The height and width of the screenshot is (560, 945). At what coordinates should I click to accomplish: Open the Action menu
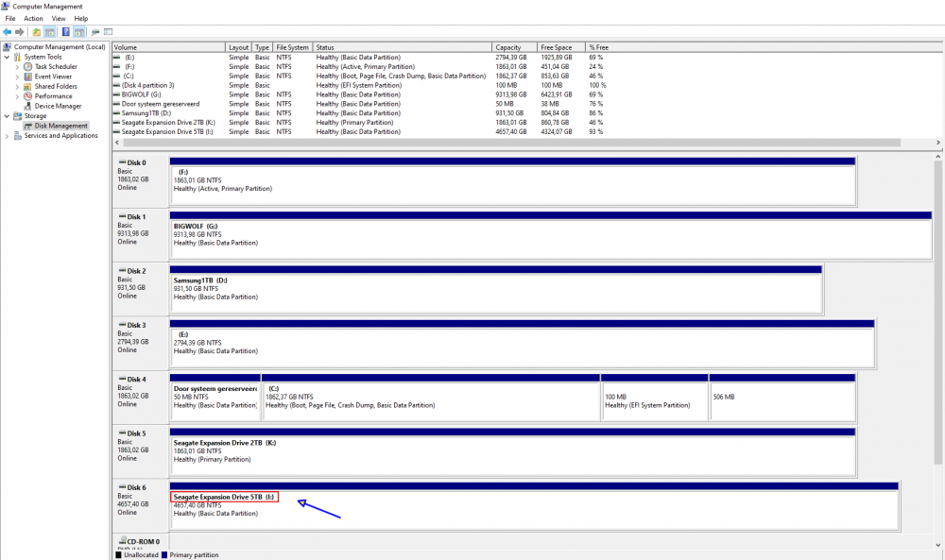(34, 17)
